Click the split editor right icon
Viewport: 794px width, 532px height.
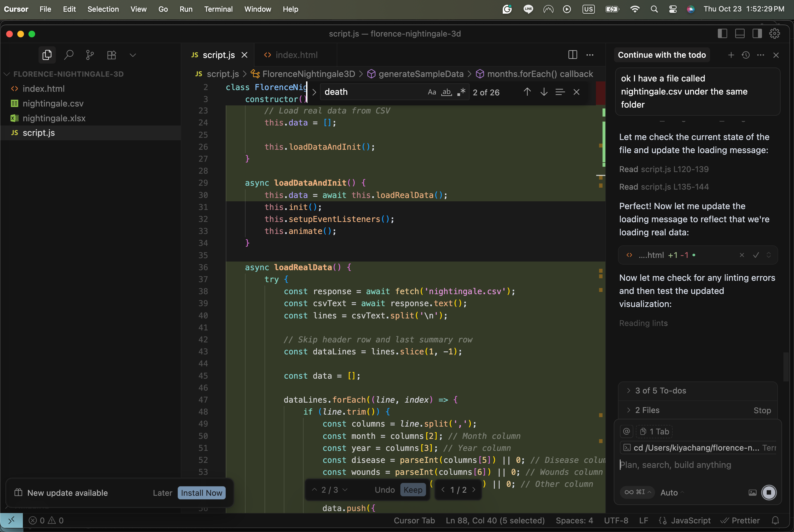point(572,55)
